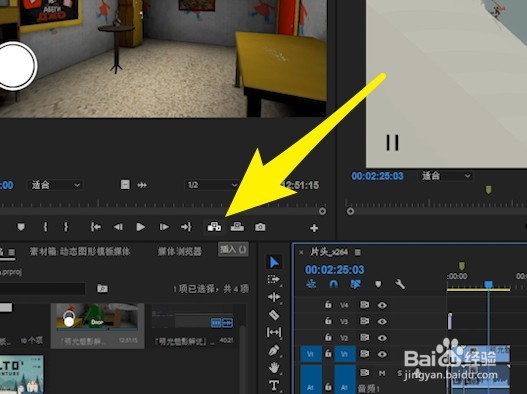The height and width of the screenshot is (394, 527).
Task: Toggle Snap in the timeline
Action: 333,284
